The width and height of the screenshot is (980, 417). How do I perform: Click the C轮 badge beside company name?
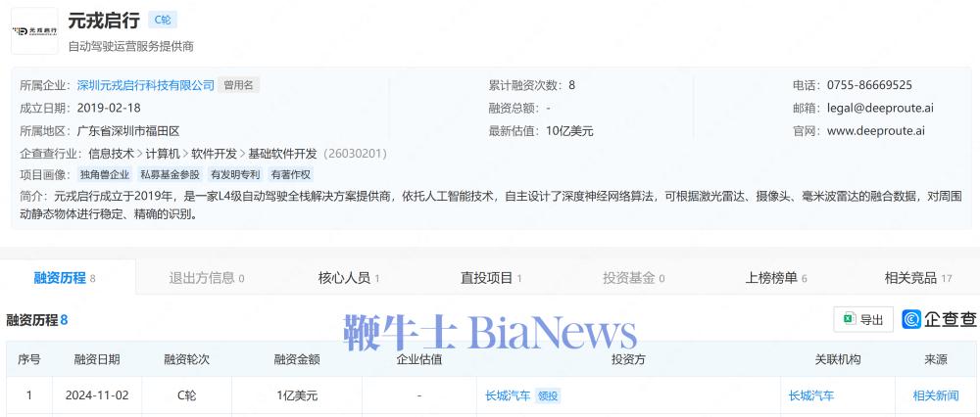tap(163, 20)
